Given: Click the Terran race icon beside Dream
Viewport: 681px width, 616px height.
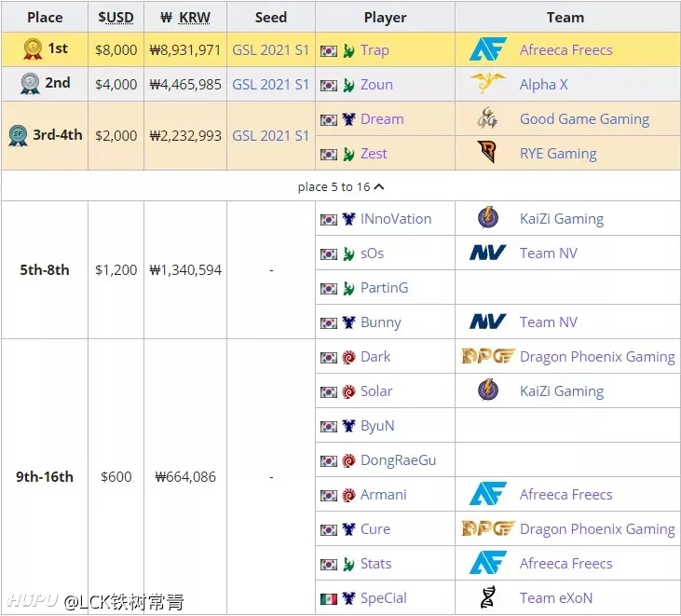Looking at the screenshot, I should point(348,119).
